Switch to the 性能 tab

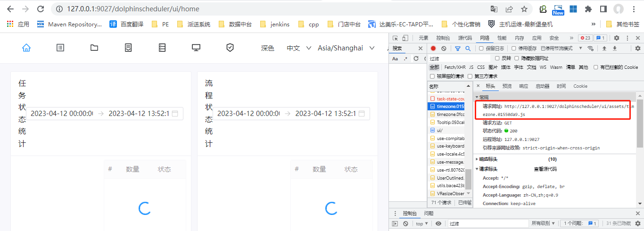pos(502,38)
